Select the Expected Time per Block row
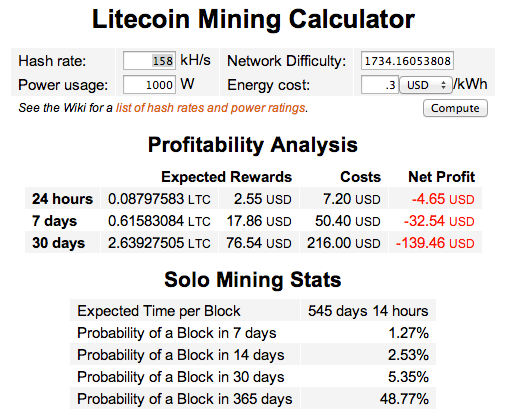 pos(253,310)
